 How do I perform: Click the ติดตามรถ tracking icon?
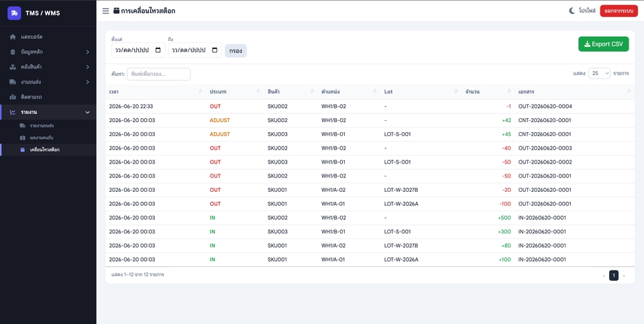pyautogui.click(x=13, y=97)
